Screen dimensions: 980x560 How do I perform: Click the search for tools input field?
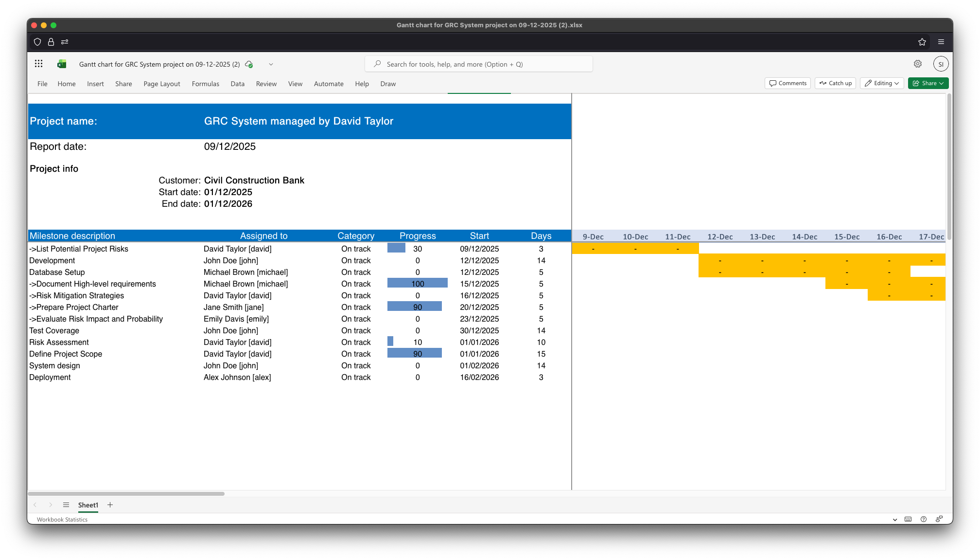click(478, 64)
